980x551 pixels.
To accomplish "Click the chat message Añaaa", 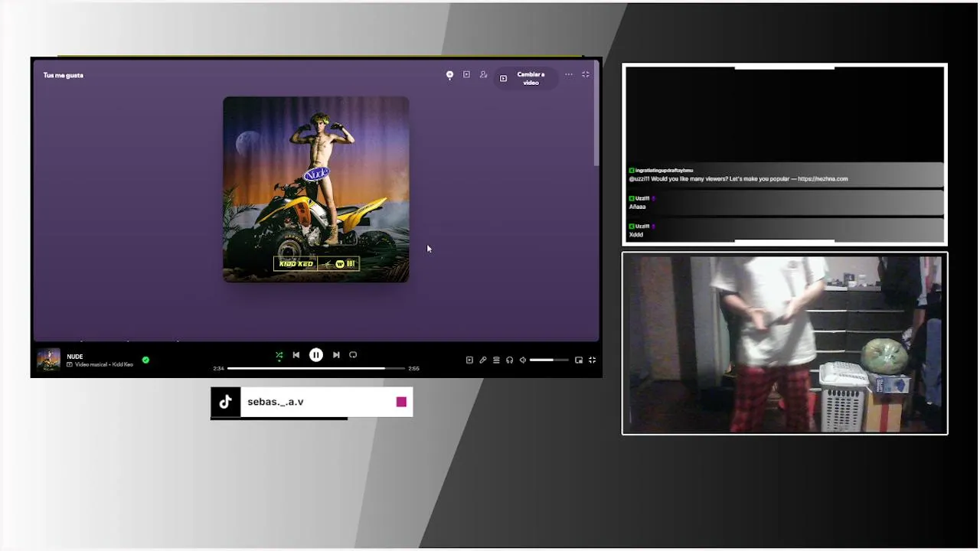I will click(638, 207).
